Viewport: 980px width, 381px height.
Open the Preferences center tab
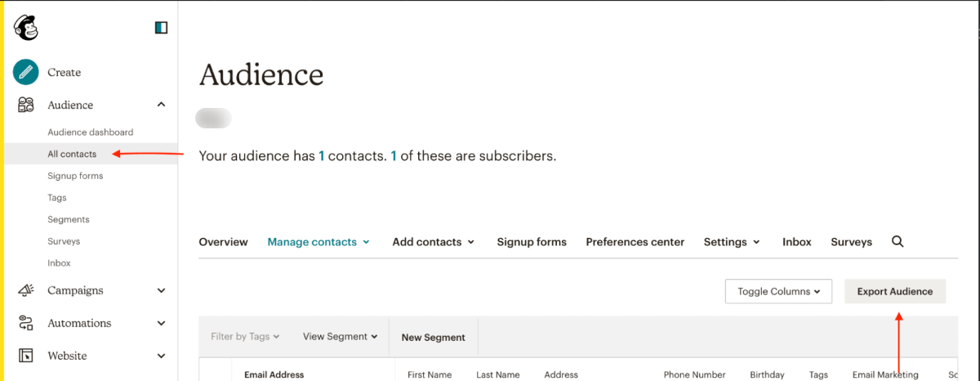coord(635,242)
